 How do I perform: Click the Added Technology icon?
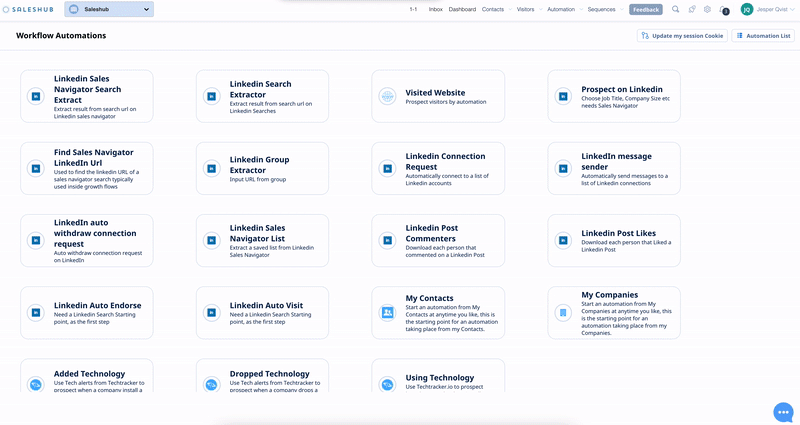coord(36,384)
